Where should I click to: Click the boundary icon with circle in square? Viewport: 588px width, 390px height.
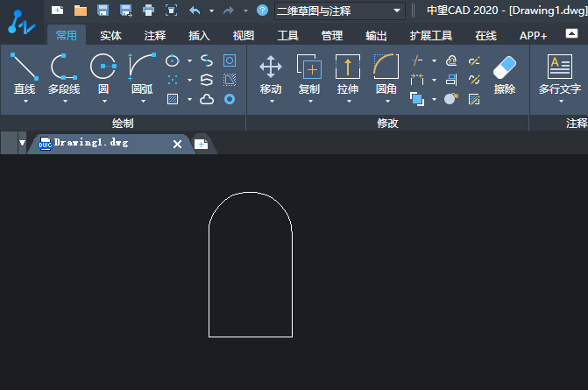[230, 60]
